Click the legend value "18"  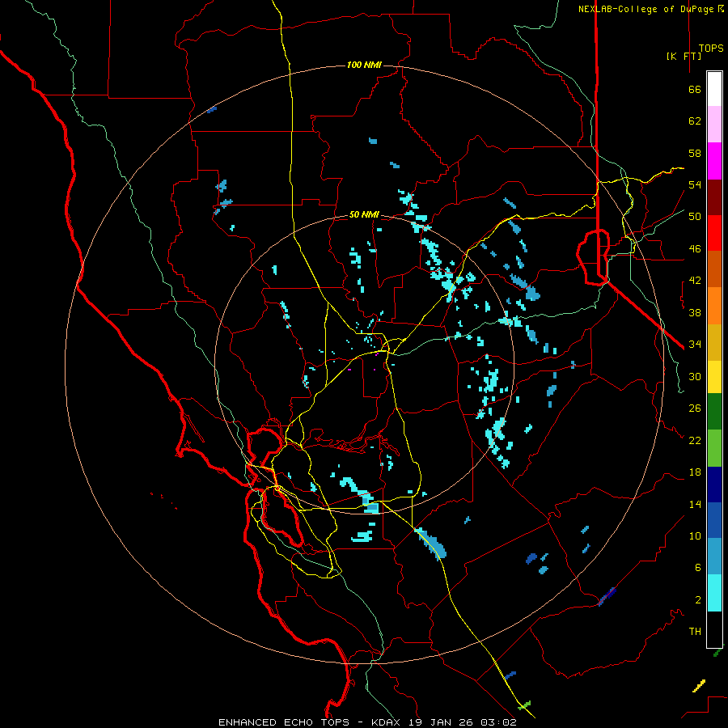pos(695,472)
